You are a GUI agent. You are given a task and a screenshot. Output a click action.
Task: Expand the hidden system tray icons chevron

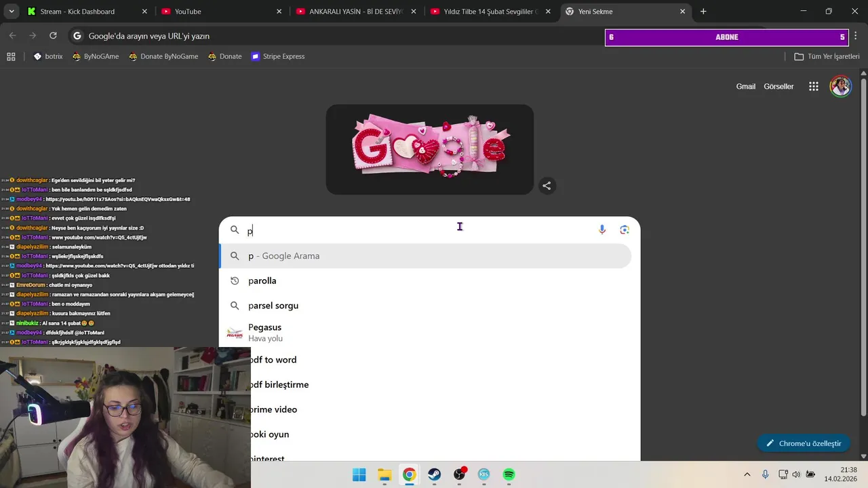747,474
